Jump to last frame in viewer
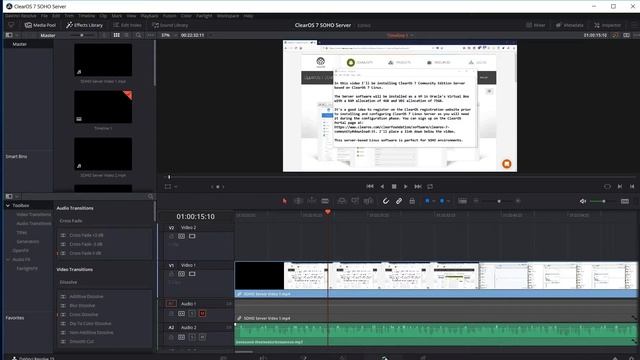640x360 pixels. tap(418, 186)
